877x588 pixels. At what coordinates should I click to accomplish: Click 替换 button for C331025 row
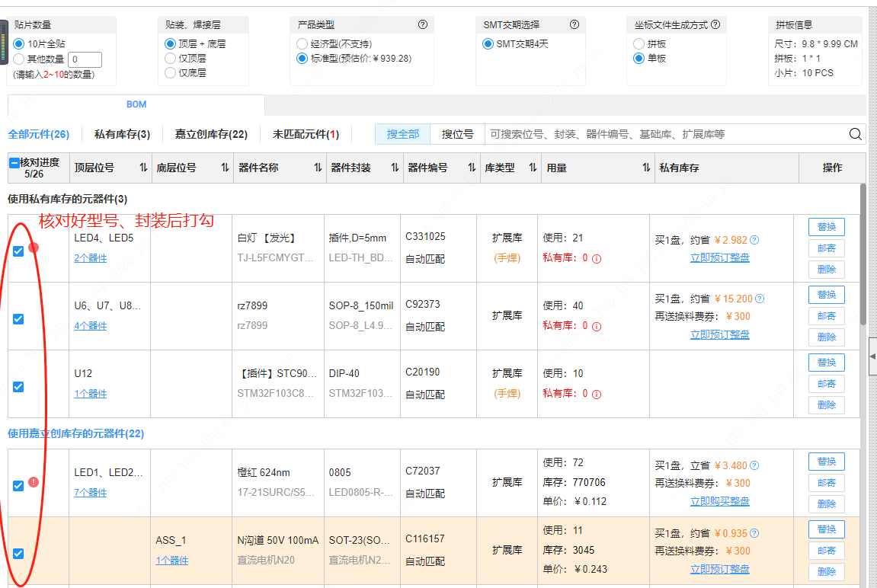(x=826, y=227)
